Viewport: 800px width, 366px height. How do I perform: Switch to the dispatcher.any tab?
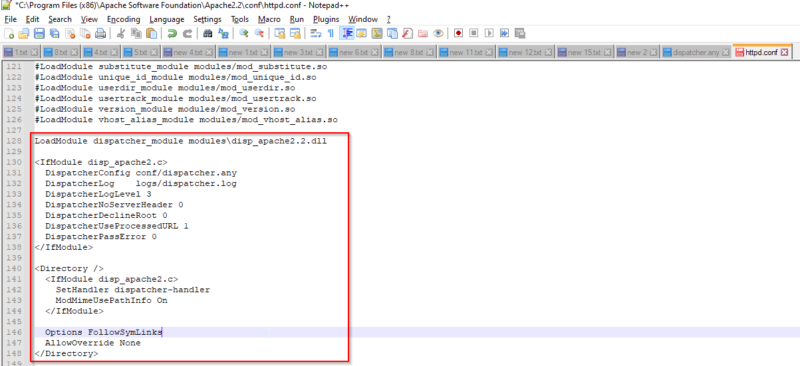pos(696,52)
